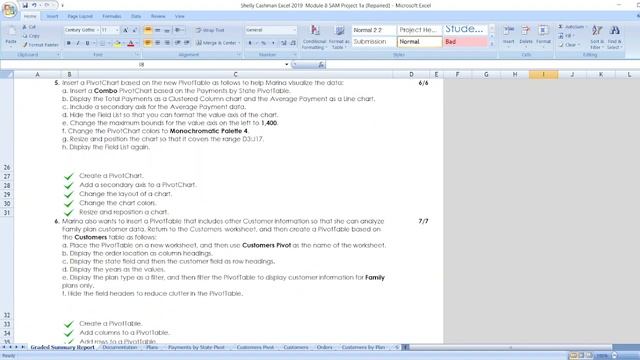Viewport: 640px width, 360px height.
Task: Save the workbook from Quick Access Toolbar
Action: [25, 5]
